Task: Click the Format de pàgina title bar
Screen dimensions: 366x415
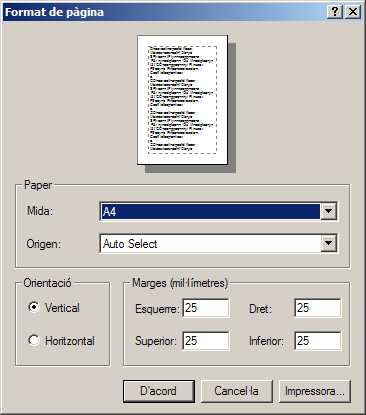Action: 163,12
